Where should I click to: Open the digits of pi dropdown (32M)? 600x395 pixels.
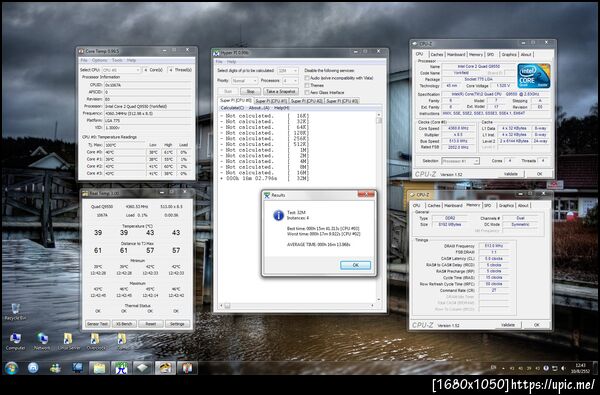click(x=287, y=71)
